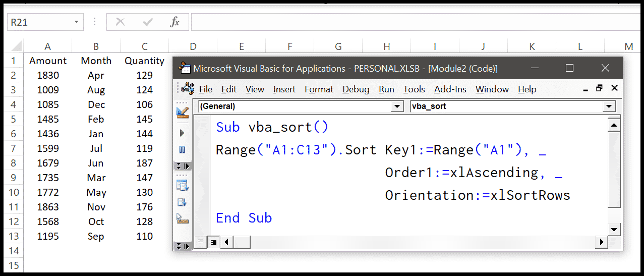Expand the Name Box dropdown arrow

coord(77,22)
